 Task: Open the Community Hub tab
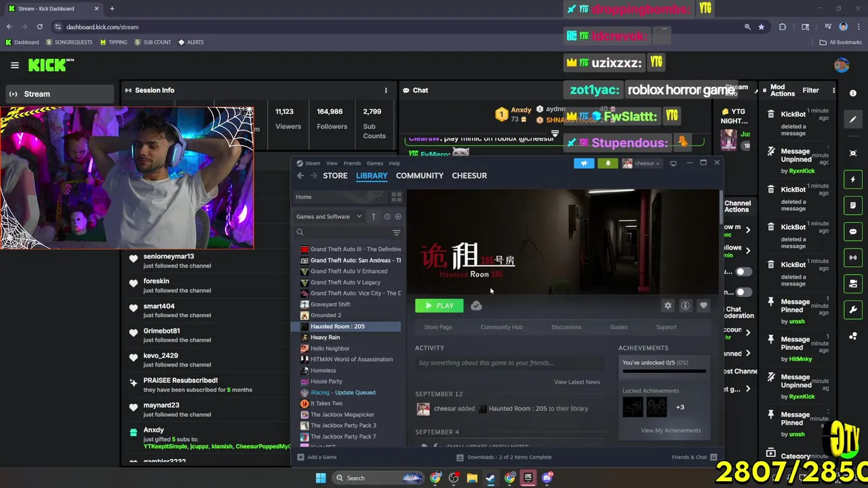pos(502,327)
